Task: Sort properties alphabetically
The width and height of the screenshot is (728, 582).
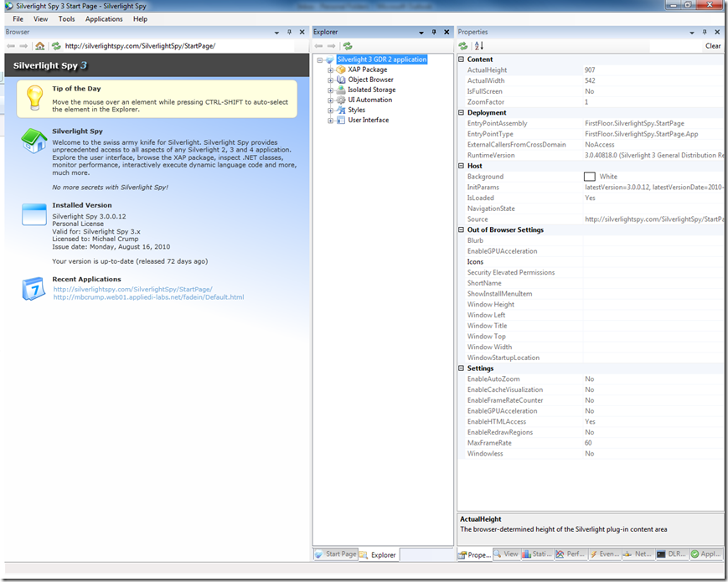Action: [x=478, y=46]
